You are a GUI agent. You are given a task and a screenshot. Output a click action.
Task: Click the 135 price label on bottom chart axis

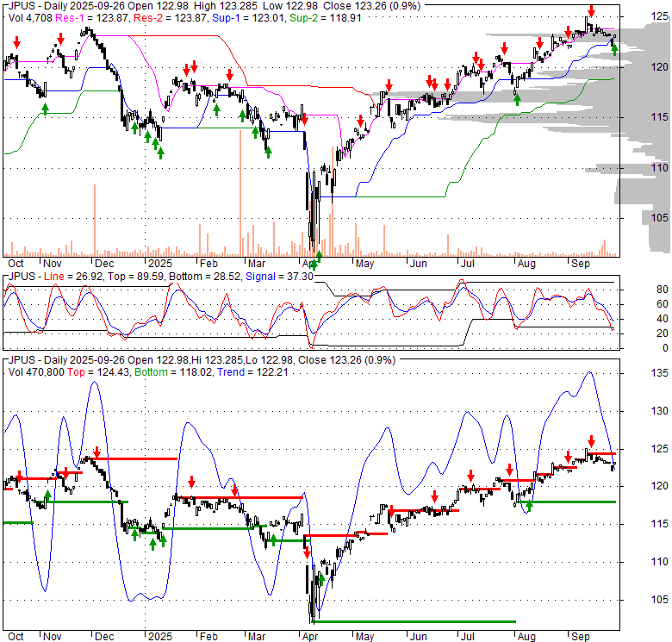click(660, 373)
